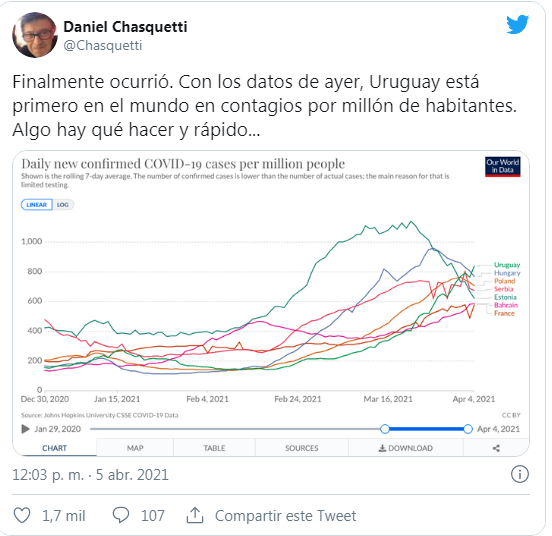
Task: Switch chart scale to LOG
Action: click(63, 204)
